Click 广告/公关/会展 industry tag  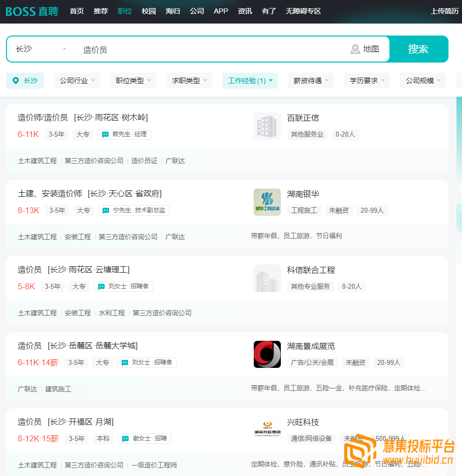click(x=312, y=362)
